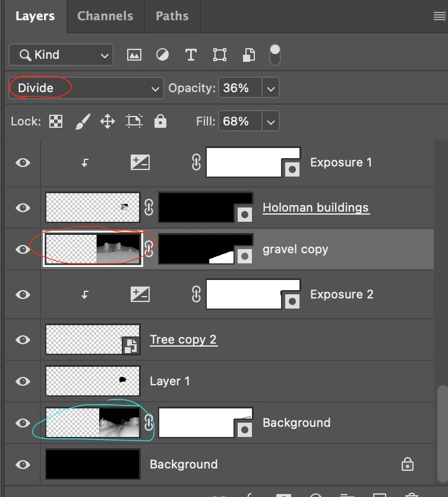This screenshot has height=497, width=448.
Task: Select Holoman buildings mask thumbnail
Action: point(206,207)
